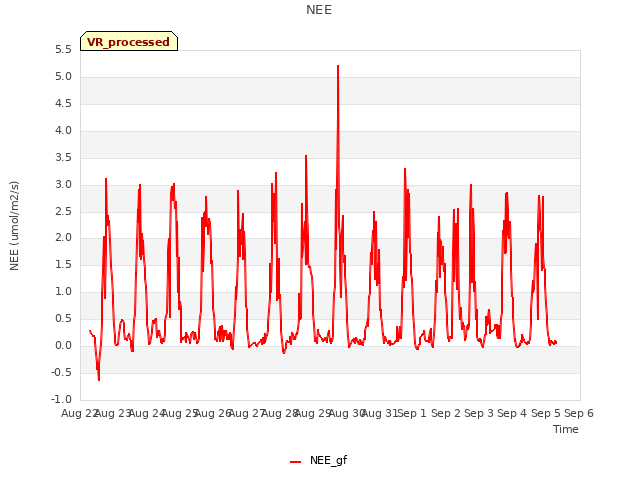640x480 pixels.
Task: Click the 2.0 y-axis tick value
Action: coord(63,238)
